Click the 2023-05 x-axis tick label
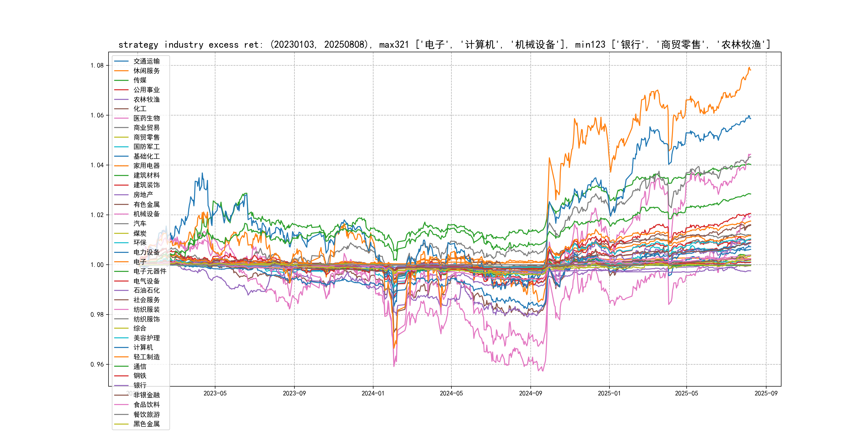Image resolution: width=868 pixels, height=434 pixels. [215, 393]
